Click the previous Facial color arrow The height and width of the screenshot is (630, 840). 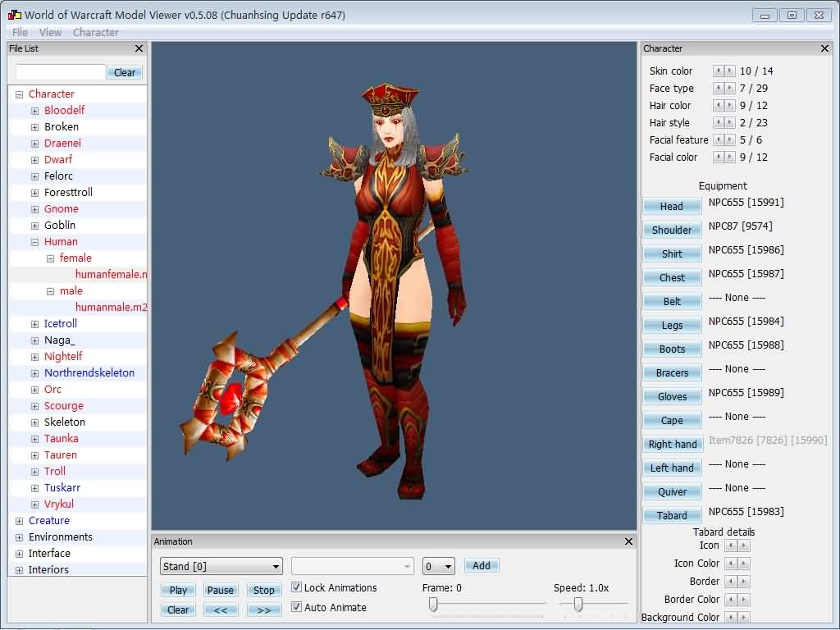pos(719,157)
